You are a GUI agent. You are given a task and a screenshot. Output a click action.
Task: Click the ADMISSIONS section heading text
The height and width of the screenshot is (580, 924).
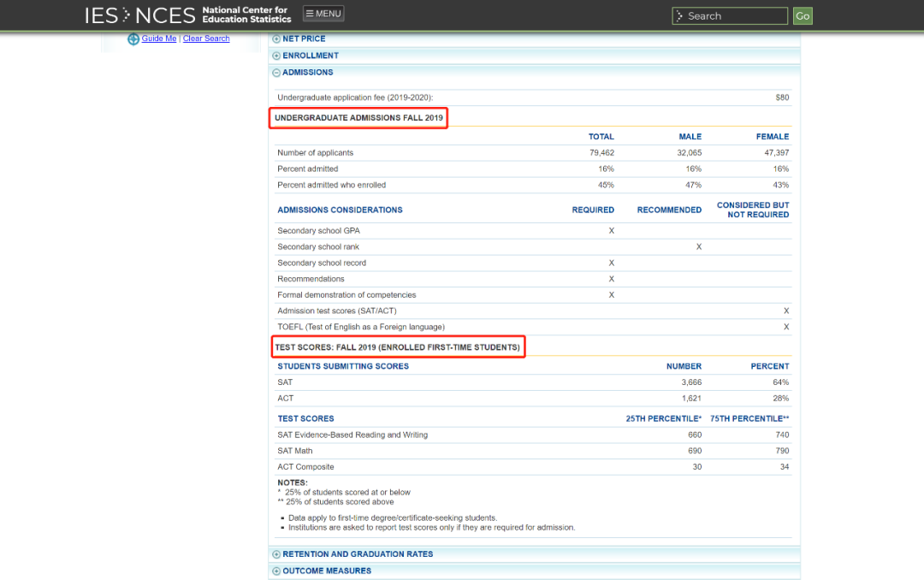point(308,73)
